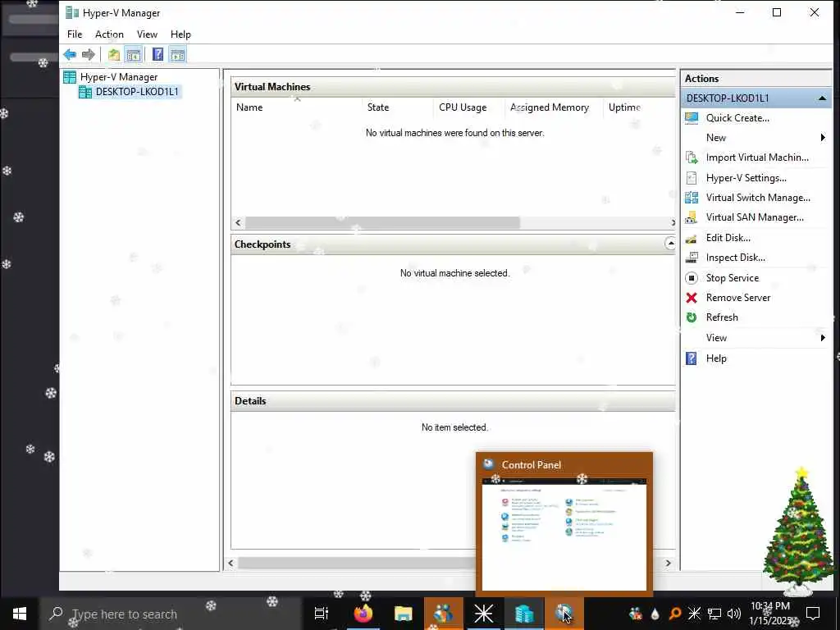Open Virtual SAN Manager
The image size is (840, 630).
[x=756, y=217]
